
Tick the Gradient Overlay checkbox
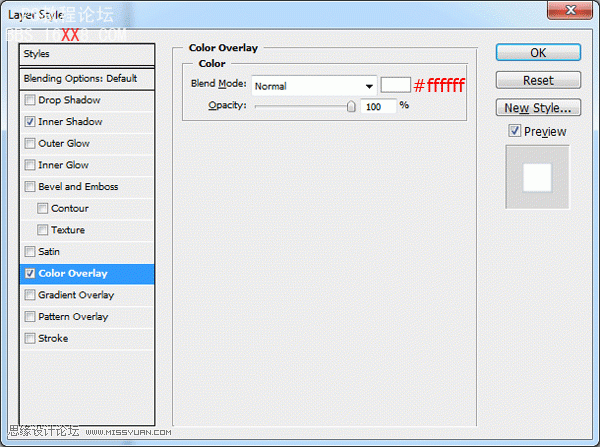click(29, 295)
